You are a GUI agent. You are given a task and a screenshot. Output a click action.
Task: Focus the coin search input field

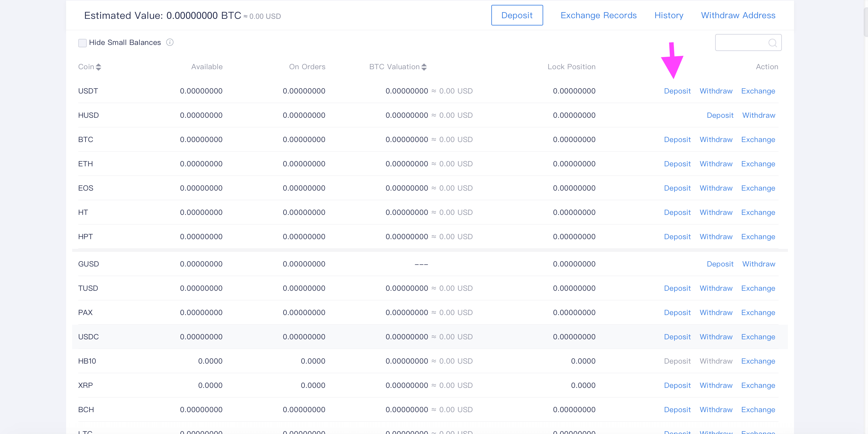click(748, 42)
